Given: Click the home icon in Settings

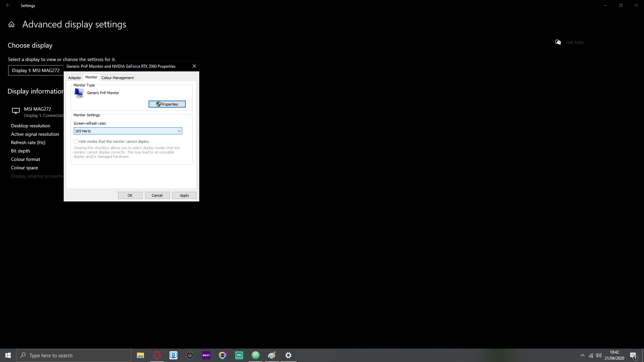Looking at the screenshot, I should click(11, 24).
